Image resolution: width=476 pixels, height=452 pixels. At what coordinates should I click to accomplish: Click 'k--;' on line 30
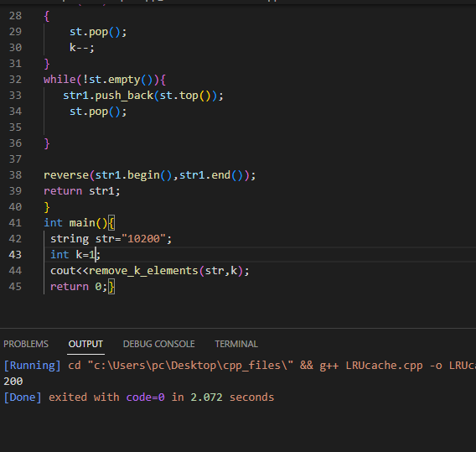[x=82, y=48]
